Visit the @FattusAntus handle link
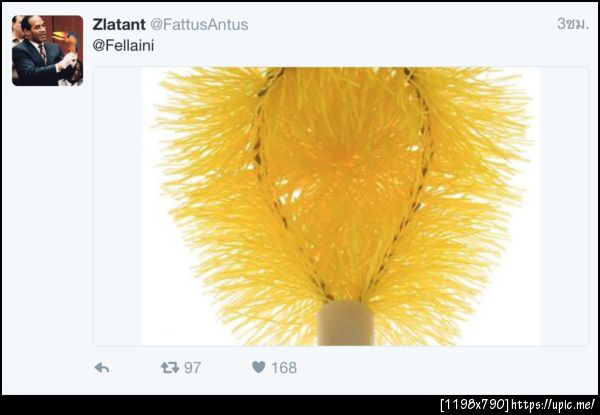The width and height of the screenshot is (600, 415). pyautogui.click(x=199, y=24)
